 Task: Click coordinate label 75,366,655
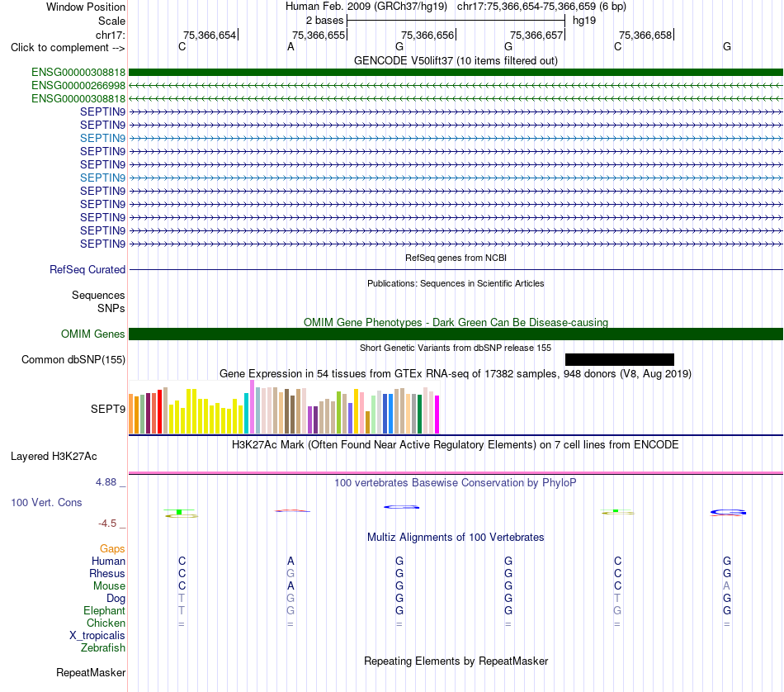pos(318,35)
